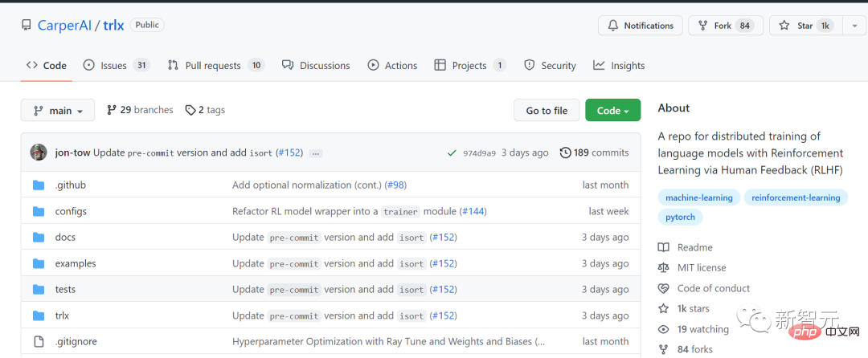Click the Go to file button
This screenshot has height=358, width=868.
tap(547, 111)
